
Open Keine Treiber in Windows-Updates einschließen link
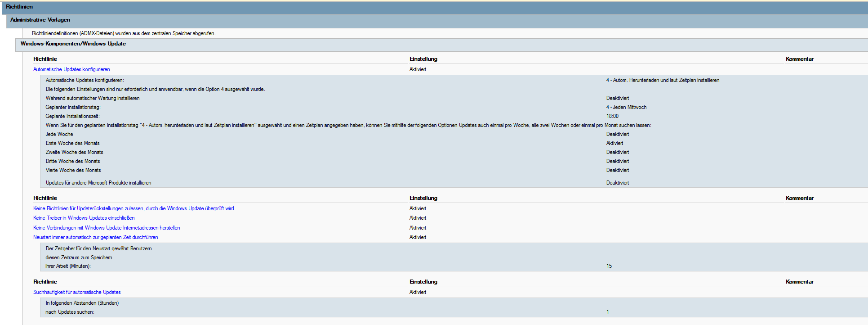(84, 218)
